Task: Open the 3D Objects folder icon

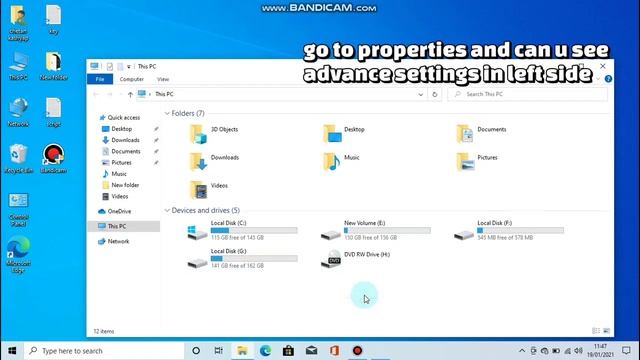Action: (198, 134)
